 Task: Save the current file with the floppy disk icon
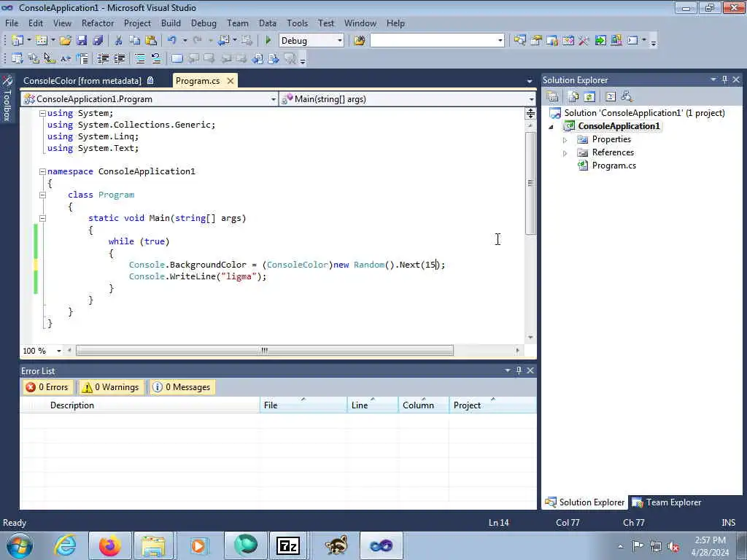[x=82, y=41]
